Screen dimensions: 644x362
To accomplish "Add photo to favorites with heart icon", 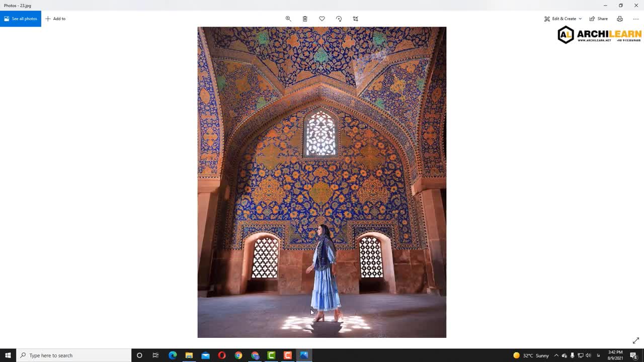I will click(322, 19).
